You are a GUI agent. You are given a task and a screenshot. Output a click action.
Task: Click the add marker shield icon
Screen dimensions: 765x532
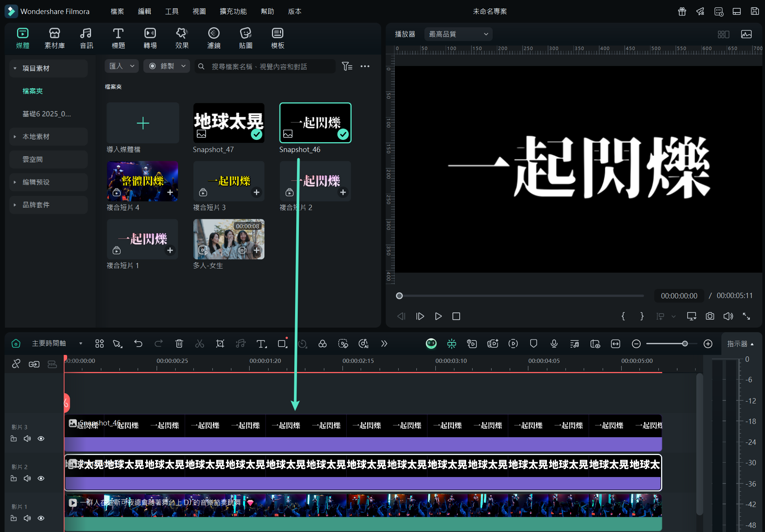(533, 344)
